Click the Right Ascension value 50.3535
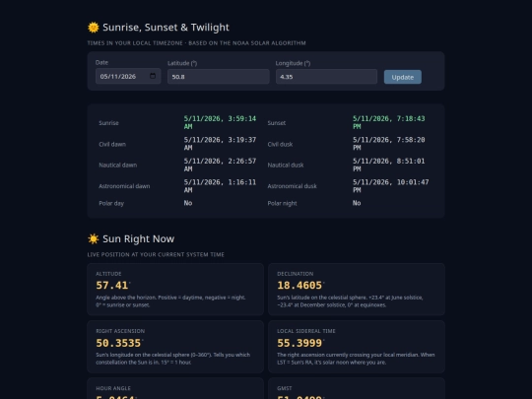532x399 pixels. pos(118,343)
